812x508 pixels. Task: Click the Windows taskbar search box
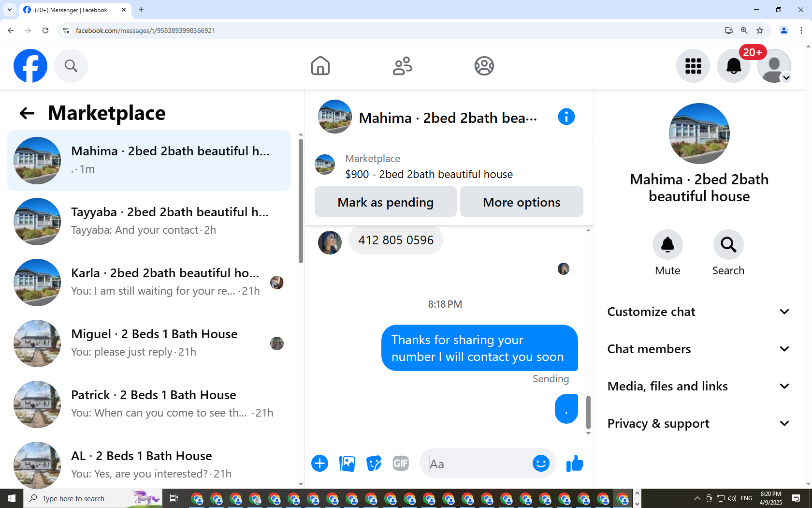point(92,498)
